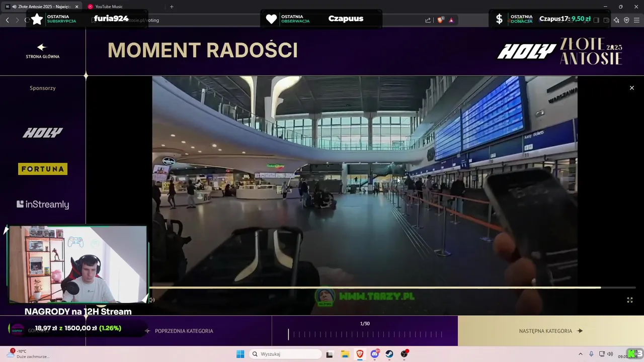Open the browser hamburger menu
This screenshot has height=362, width=644.
click(x=636, y=20)
